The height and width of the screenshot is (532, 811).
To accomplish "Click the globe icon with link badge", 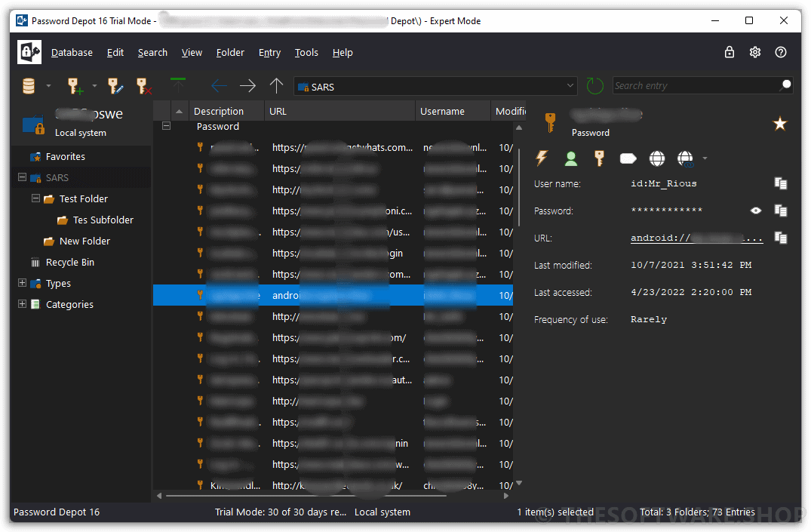I will click(685, 158).
